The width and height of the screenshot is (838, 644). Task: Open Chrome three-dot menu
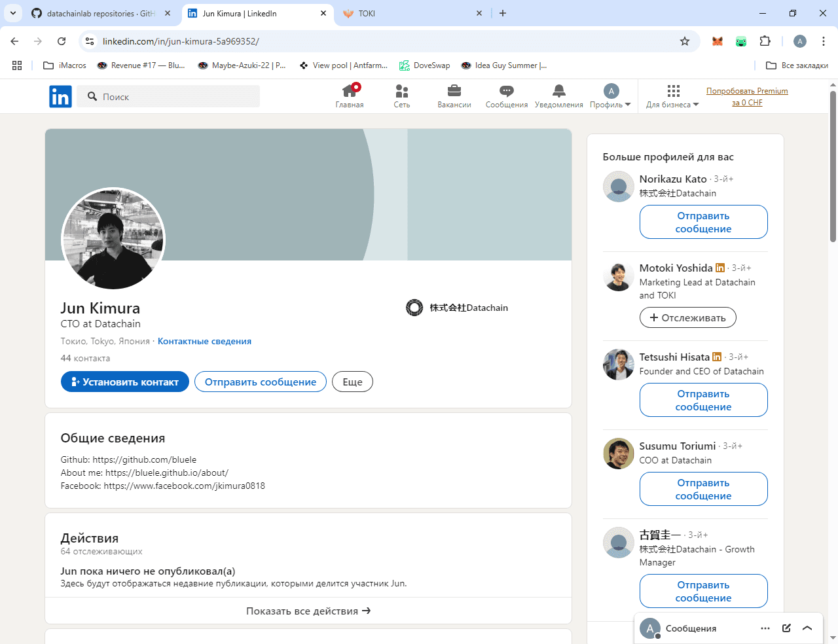tap(824, 41)
